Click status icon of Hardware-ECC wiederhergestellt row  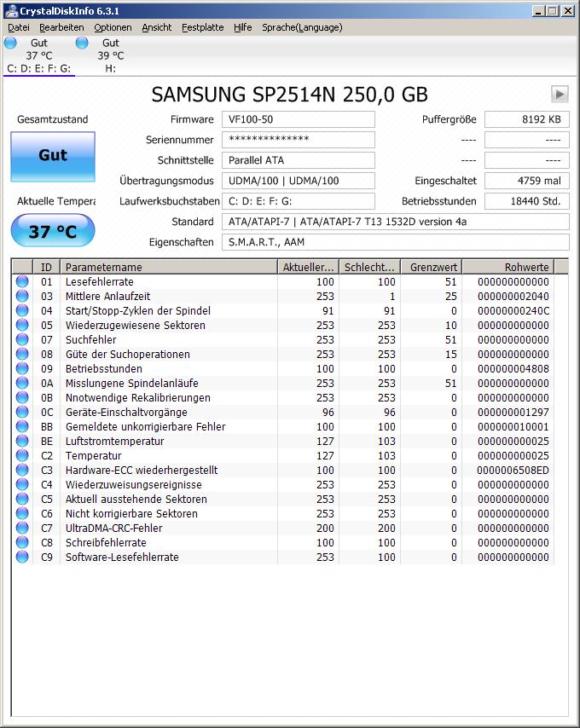(22, 470)
